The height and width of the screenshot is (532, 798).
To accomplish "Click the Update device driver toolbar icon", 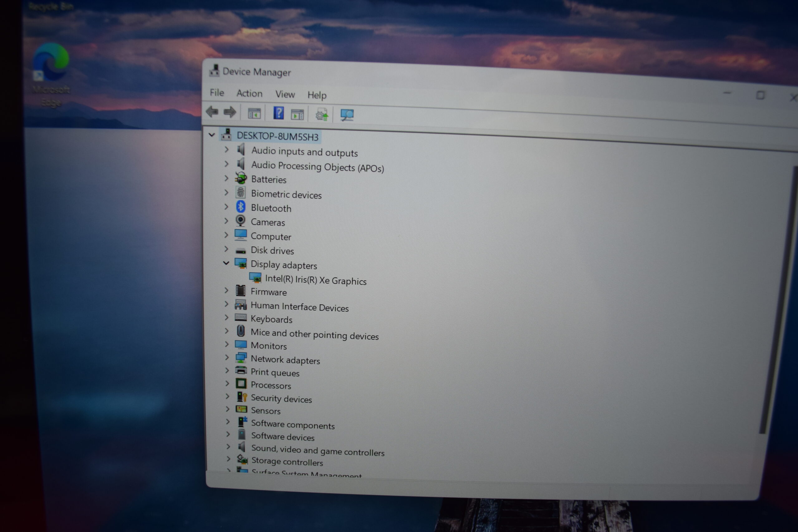I will coord(322,115).
